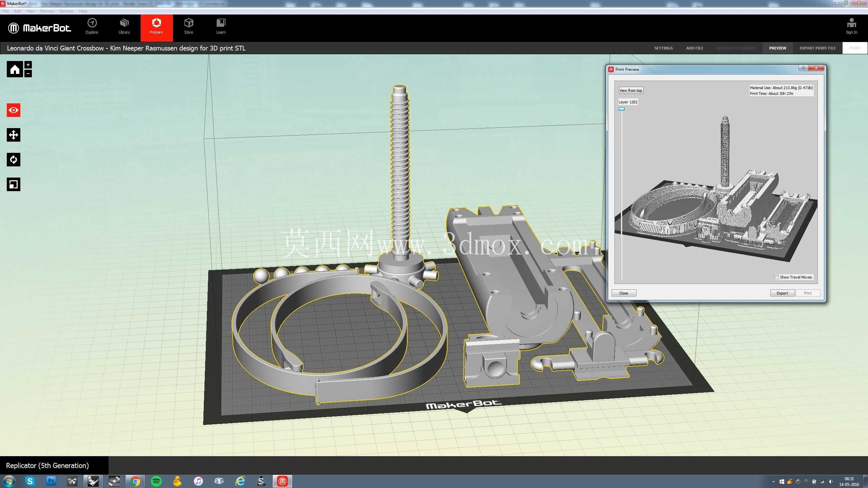
Task: Open the Explore compass tab
Action: point(92,26)
